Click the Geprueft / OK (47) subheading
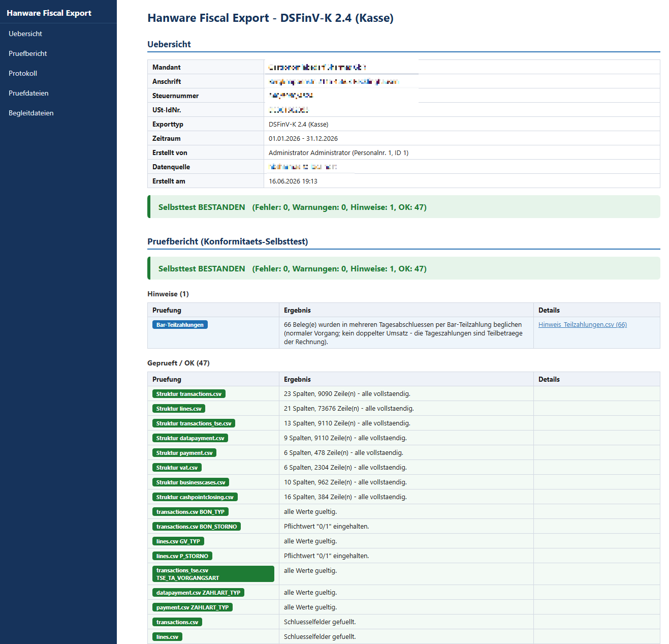The width and height of the screenshot is (669, 644). tap(178, 363)
